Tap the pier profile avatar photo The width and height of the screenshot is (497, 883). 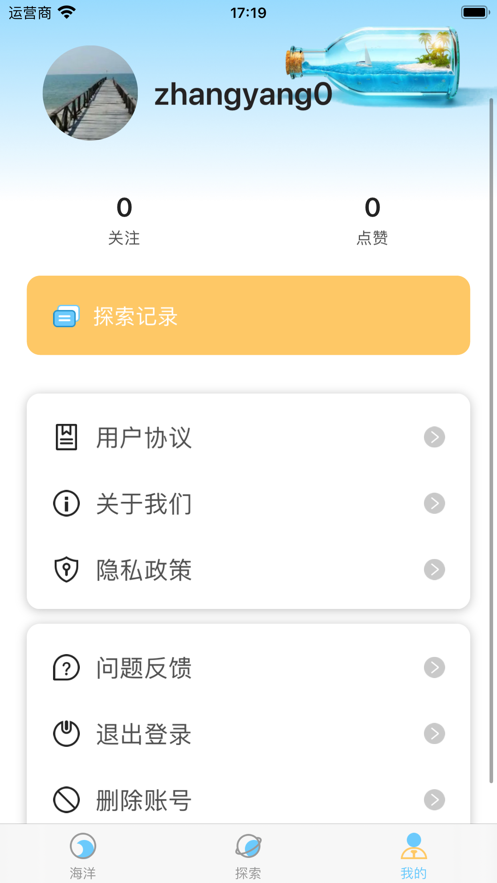[x=90, y=93]
